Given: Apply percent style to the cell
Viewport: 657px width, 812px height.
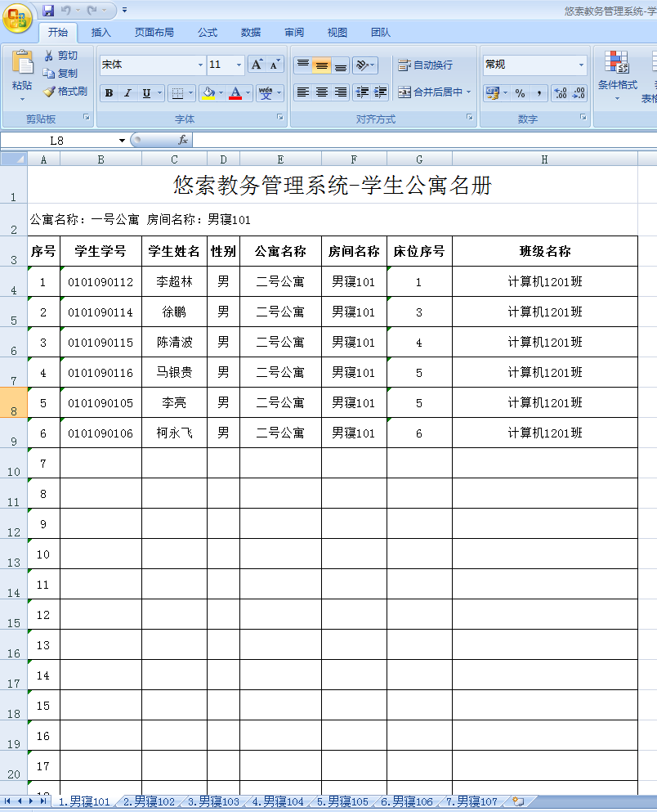Looking at the screenshot, I should [520, 93].
